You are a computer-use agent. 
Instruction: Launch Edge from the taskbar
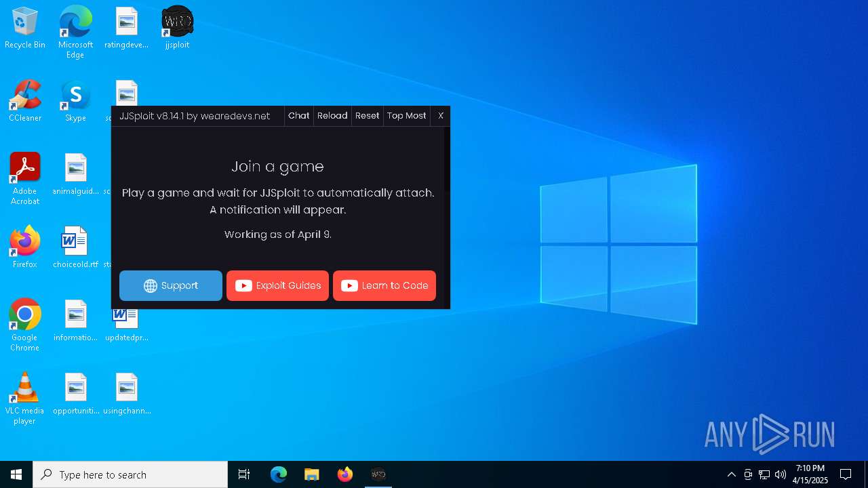click(x=279, y=474)
